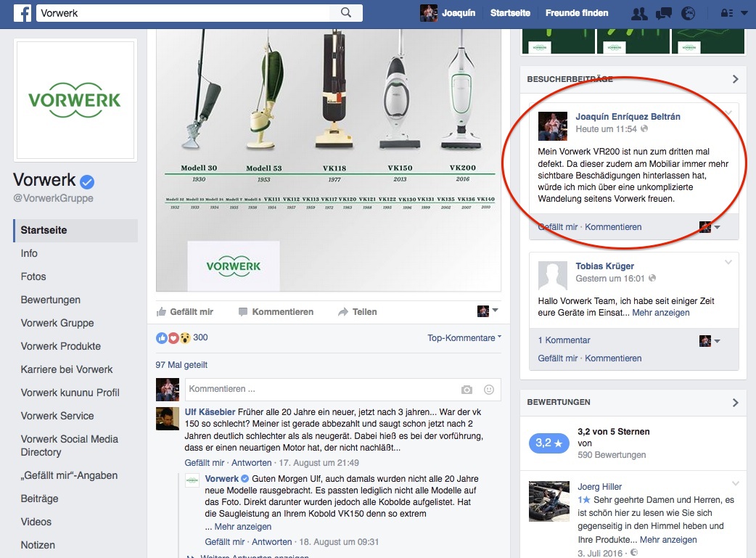Click Kommentieren under Joaquín's visitor post
Image resolution: width=756 pixels, height=558 pixels.
pos(613,226)
